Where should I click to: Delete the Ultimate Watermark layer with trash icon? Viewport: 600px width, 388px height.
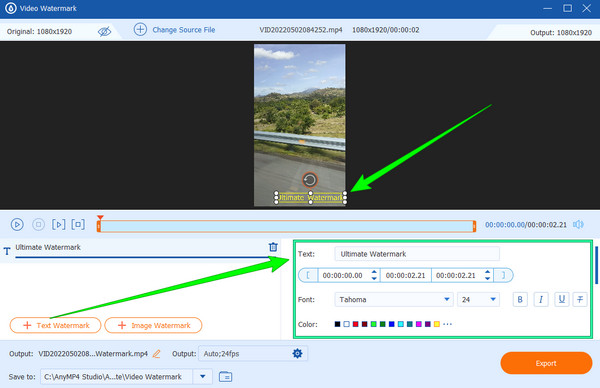(x=273, y=247)
